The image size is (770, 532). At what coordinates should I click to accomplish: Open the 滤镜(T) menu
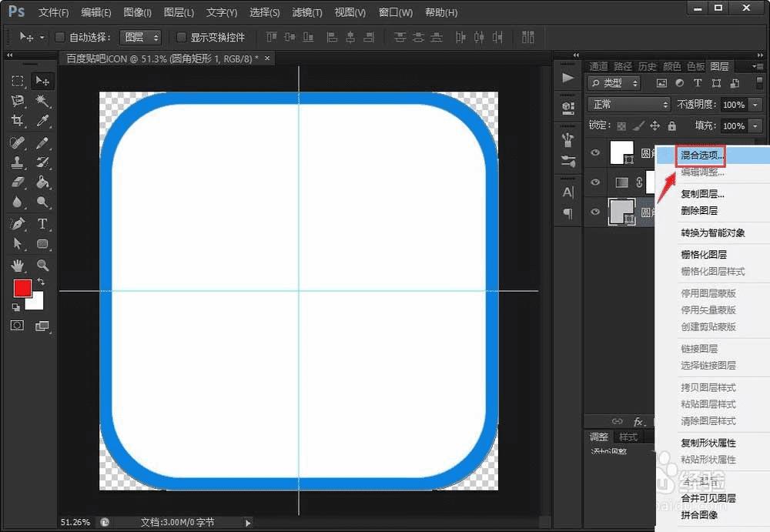(307, 13)
